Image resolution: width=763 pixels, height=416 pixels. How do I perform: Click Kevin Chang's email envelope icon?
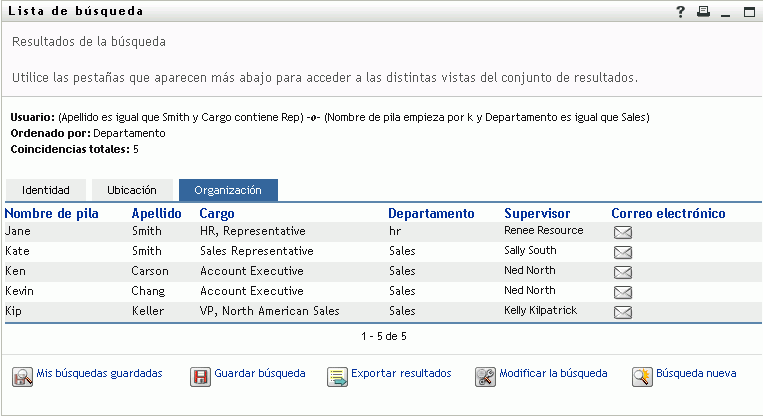tap(622, 292)
